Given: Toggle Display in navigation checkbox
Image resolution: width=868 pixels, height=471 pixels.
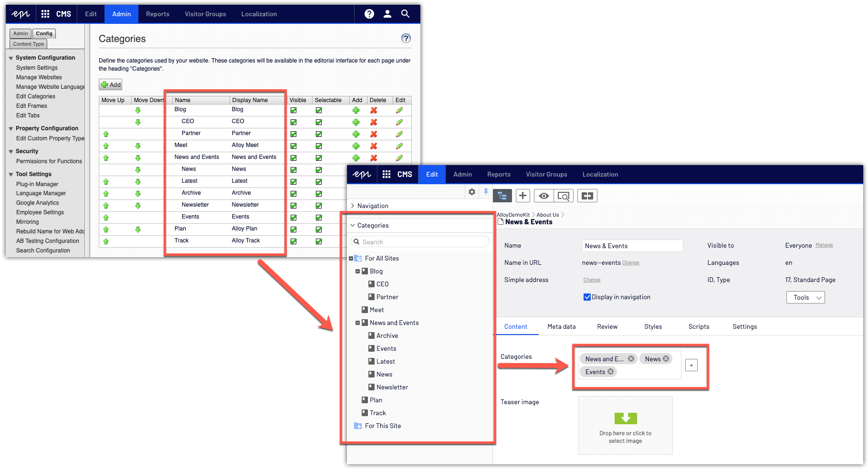Looking at the screenshot, I should pos(587,297).
